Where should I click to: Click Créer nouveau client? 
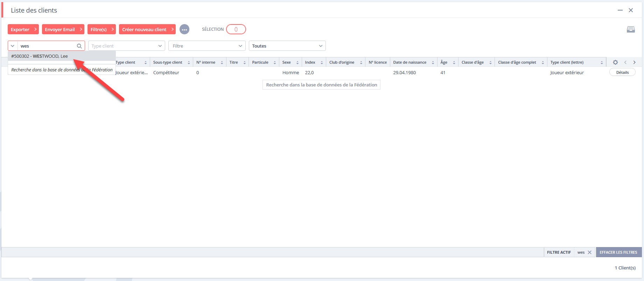(147, 29)
